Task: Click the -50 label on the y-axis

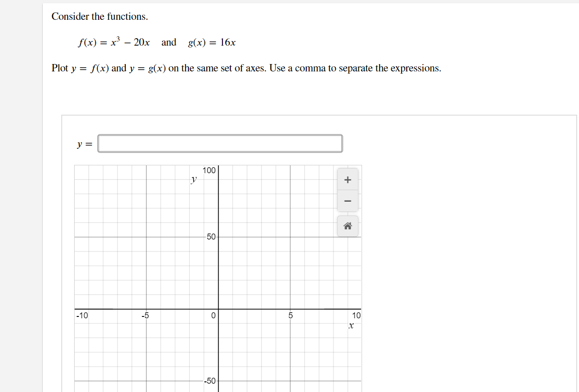Action: [209, 381]
